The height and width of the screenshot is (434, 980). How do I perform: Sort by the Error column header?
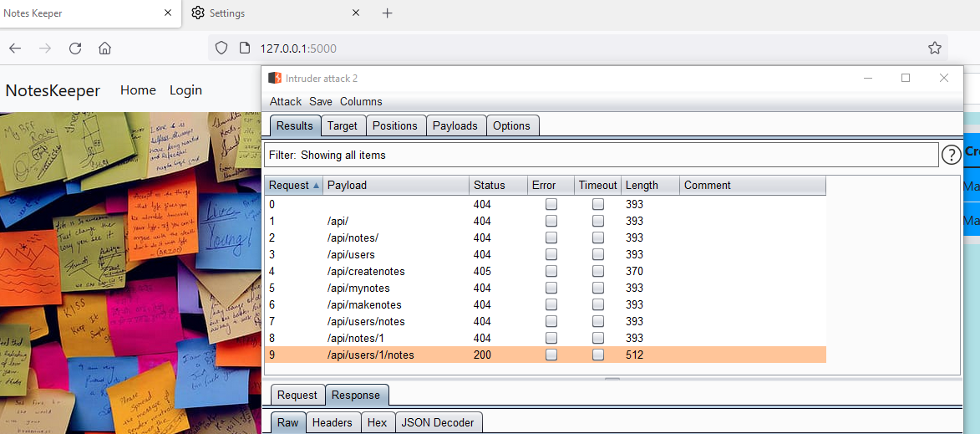551,185
